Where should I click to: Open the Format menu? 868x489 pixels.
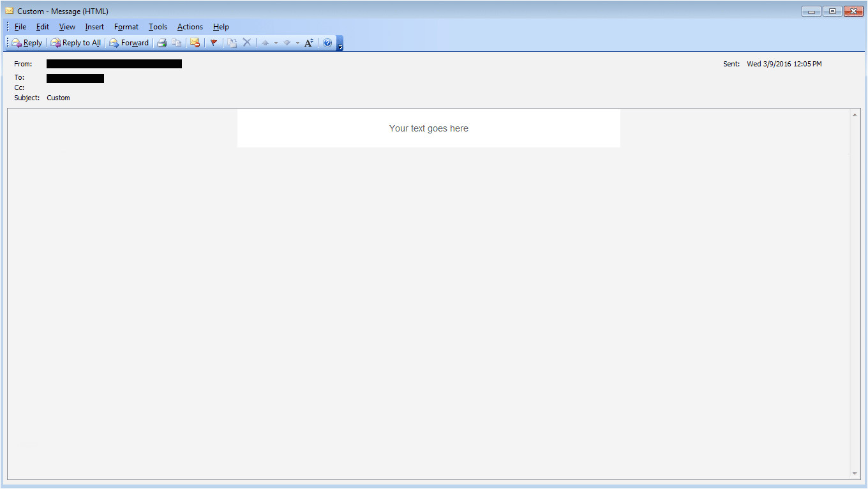click(126, 27)
